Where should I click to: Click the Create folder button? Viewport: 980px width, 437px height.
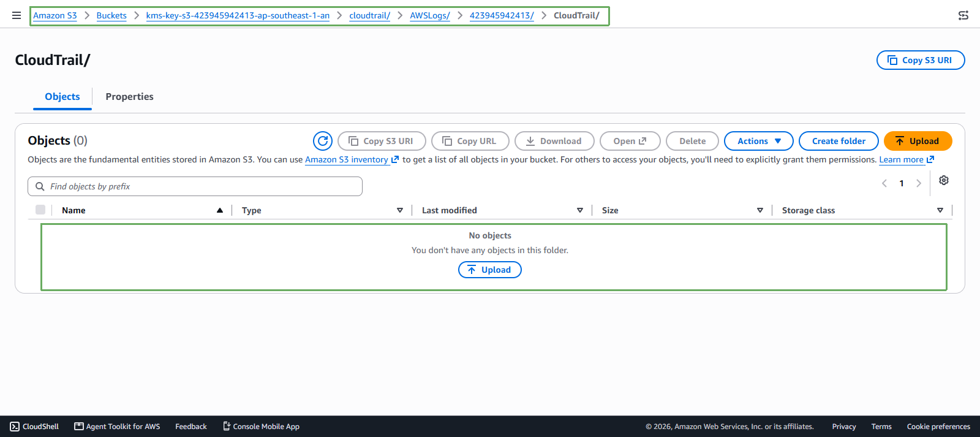(839, 141)
